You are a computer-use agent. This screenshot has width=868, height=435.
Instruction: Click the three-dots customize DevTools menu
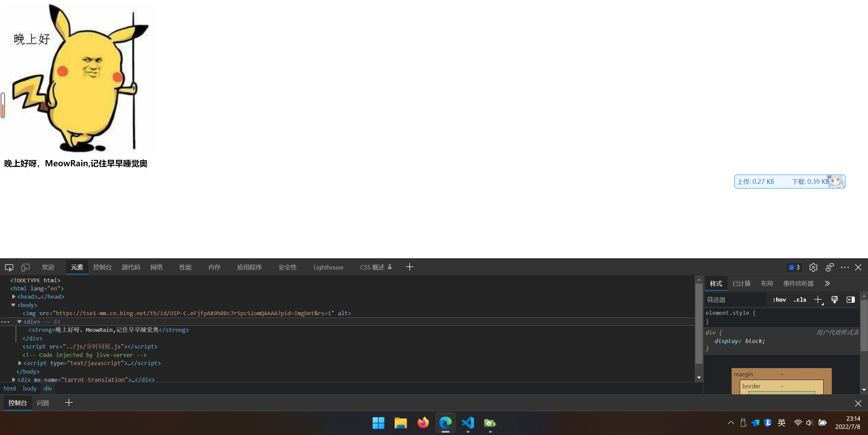[x=845, y=267]
